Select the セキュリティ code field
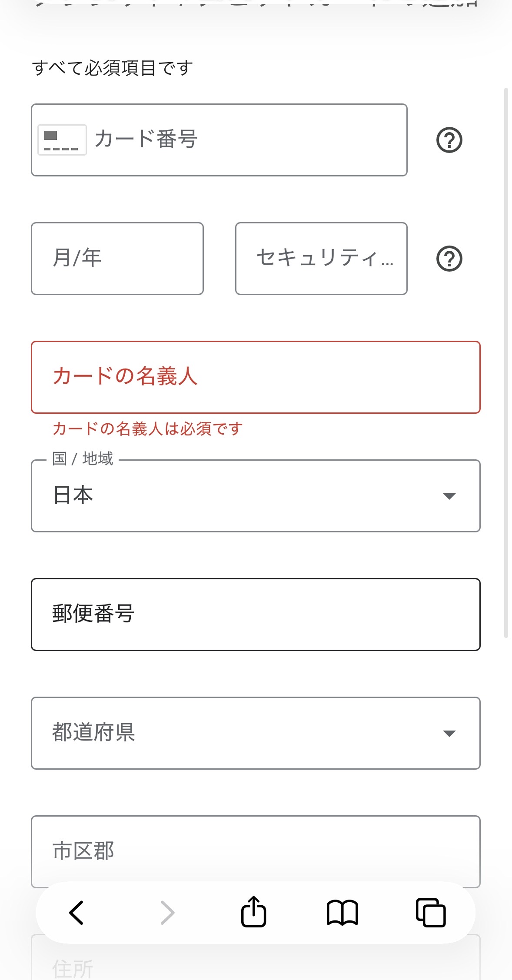The height and width of the screenshot is (980, 512). (x=321, y=259)
